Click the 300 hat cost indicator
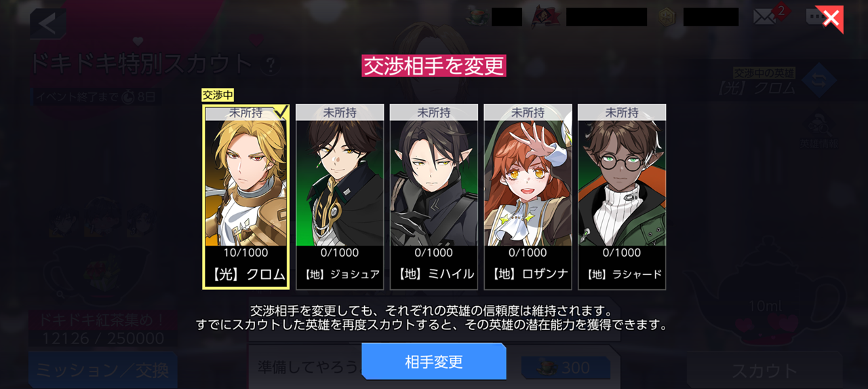This screenshot has height=389, width=868. pos(566,368)
